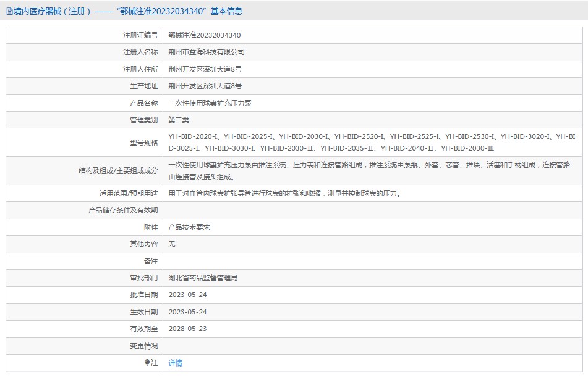Screen dimensions: 588x378
Task: Click the 批准日期 value 2023-05-24
Action: (187, 295)
